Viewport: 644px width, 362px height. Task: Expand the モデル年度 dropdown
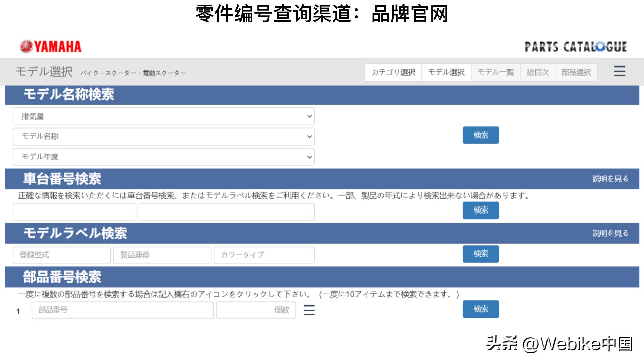pos(163,157)
